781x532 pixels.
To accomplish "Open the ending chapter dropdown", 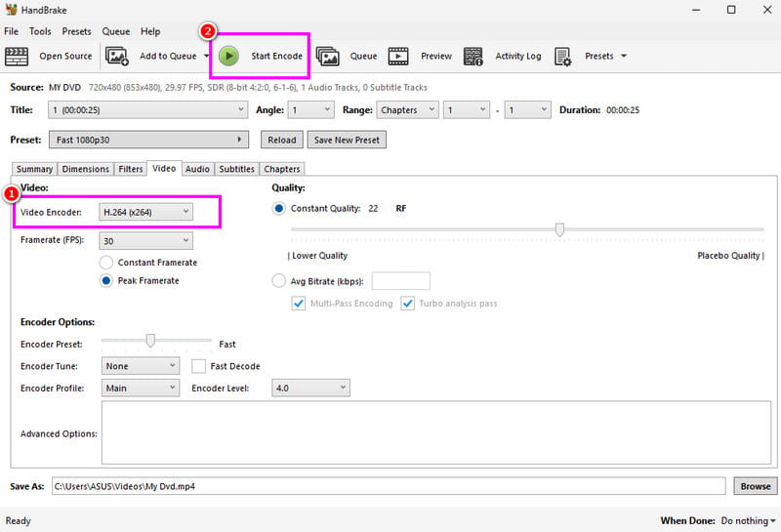I will click(x=527, y=110).
